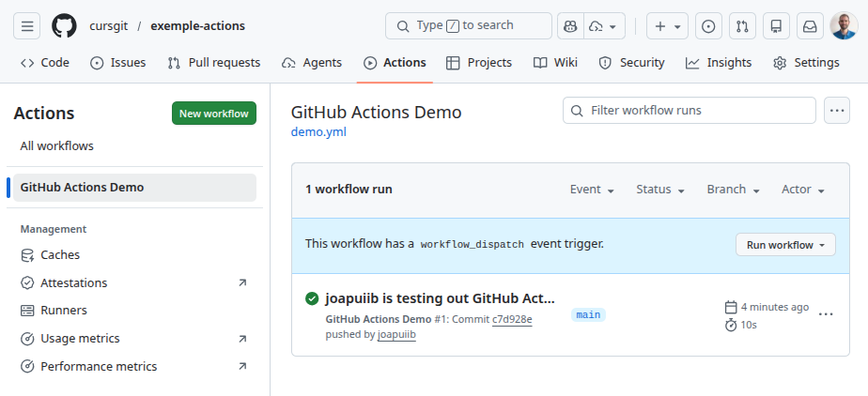The image size is (868, 396).
Task: Select Caches in Management sidebar
Action: 60,255
